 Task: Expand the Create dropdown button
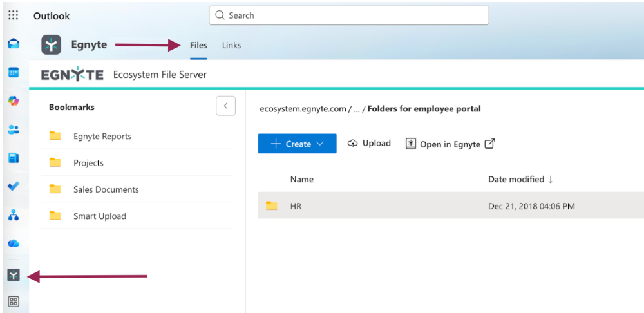297,144
